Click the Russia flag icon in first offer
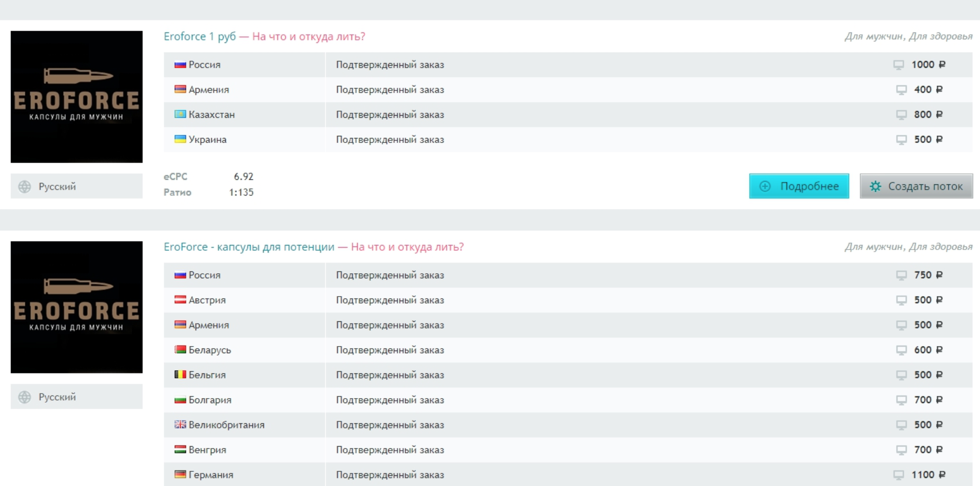 coord(180,65)
